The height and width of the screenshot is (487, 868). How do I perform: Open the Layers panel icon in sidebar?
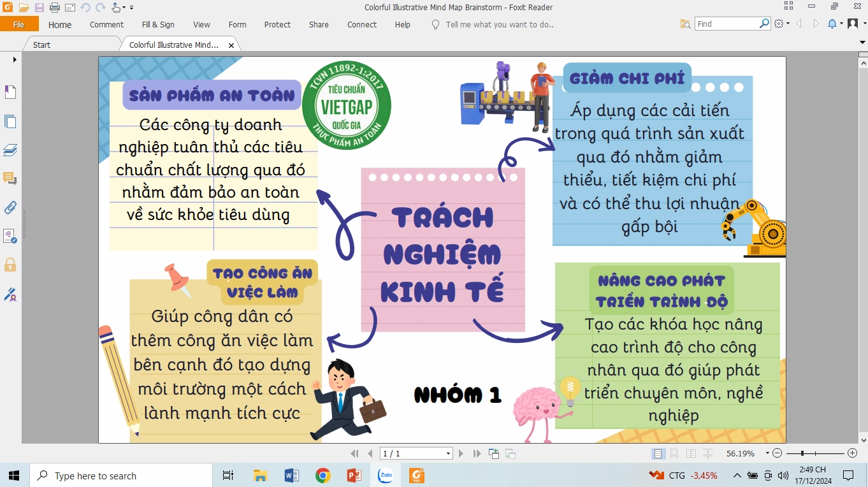[x=10, y=150]
